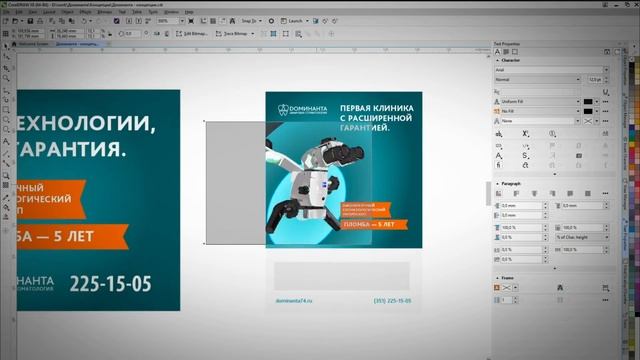The image size is (640, 360).
Task: Collapse the Paragraph section
Action: [498, 184]
